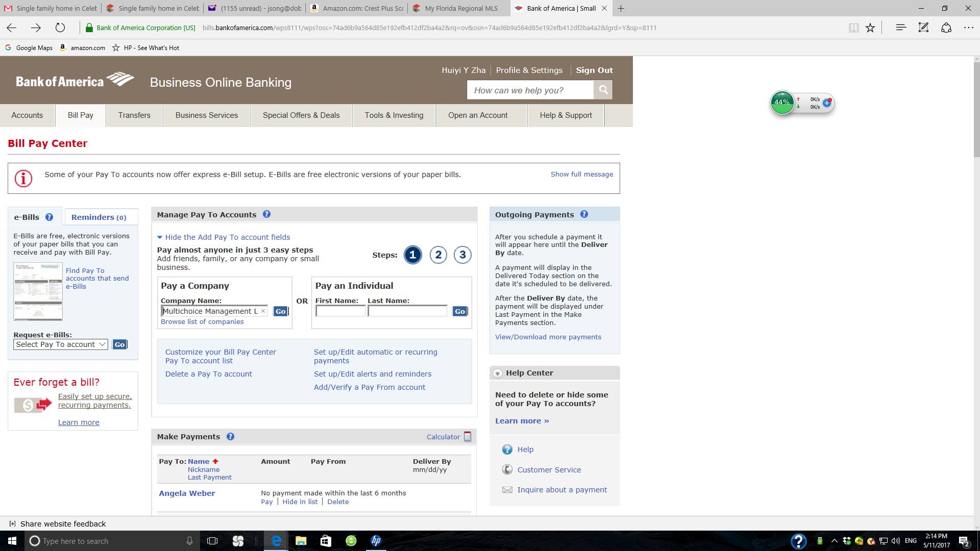980x551 pixels.
Task: Collapse the Help Center panel arrow
Action: (x=498, y=373)
